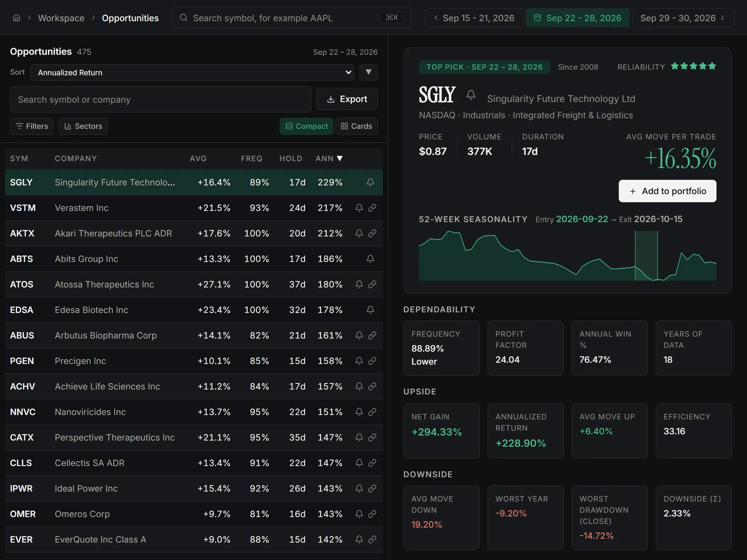Sort by the AVG column header
This screenshot has width=747, height=560.
pyautogui.click(x=198, y=159)
